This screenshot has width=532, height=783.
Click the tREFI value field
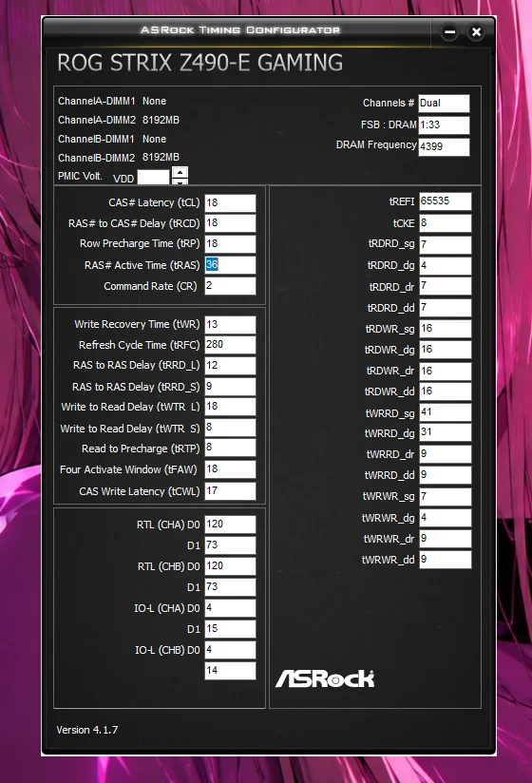pyautogui.click(x=445, y=201)
